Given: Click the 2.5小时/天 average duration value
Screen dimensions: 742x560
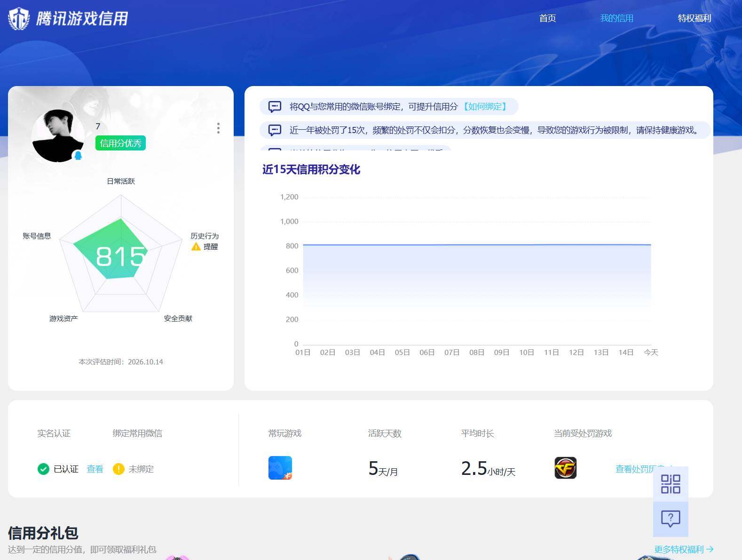Looking at the screenshot, I should tap(488, 468).
